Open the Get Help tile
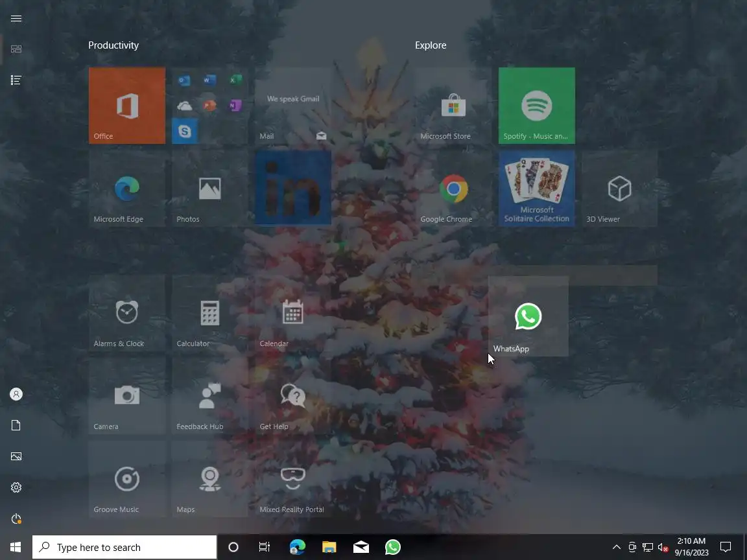 point(293,396)
